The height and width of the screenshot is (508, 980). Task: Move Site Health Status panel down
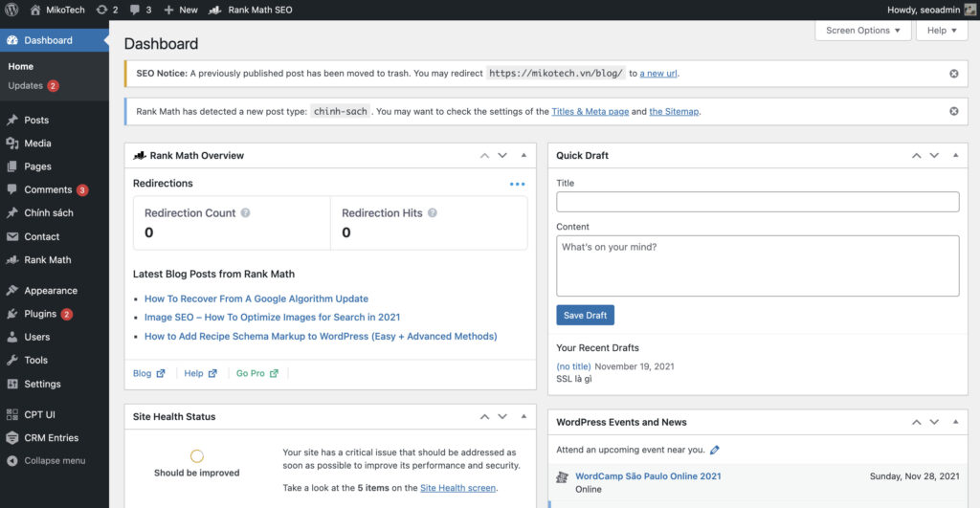pyautogui.click(x=502, y=416)
